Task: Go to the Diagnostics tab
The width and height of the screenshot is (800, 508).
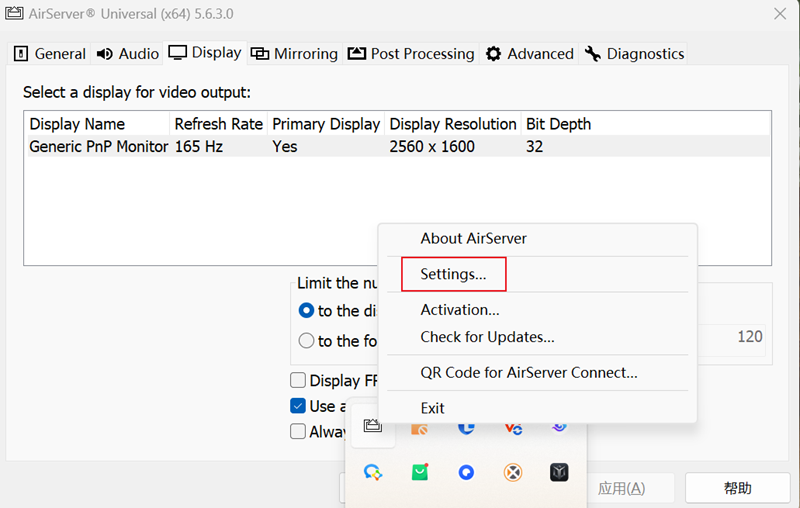Action: [634, 53]
